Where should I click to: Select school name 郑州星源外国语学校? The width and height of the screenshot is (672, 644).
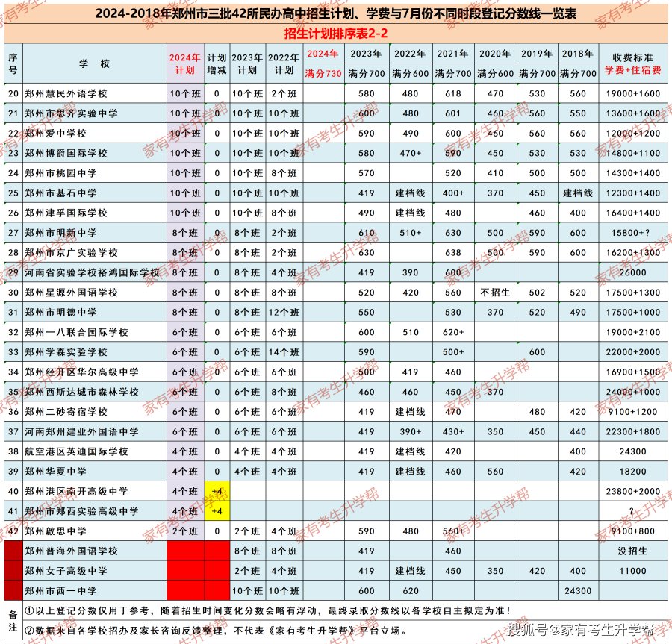coord(71,293)
